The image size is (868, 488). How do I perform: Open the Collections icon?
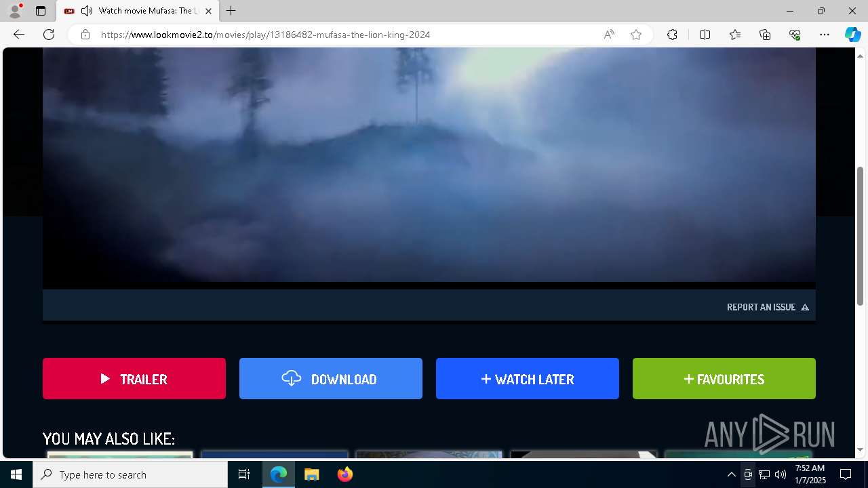point(765,35)
